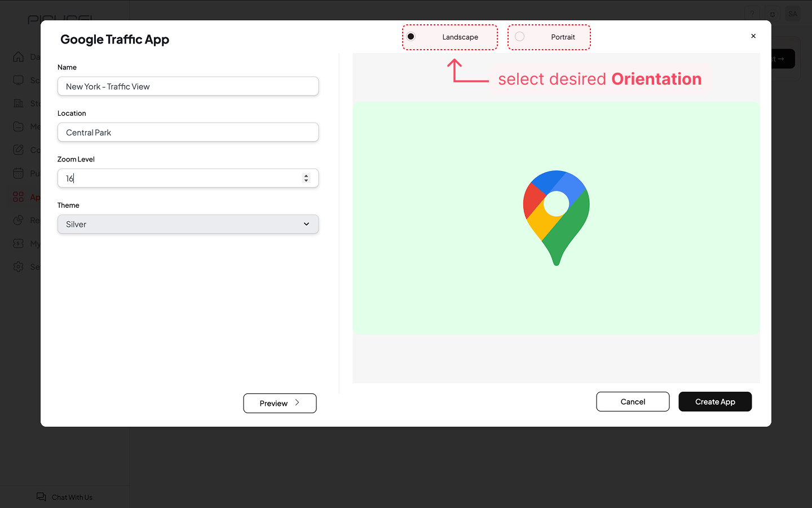This screenshot has width=812, height=508.
Task: Click the building icon in the sidebar
Action: [x=19, y=103]
